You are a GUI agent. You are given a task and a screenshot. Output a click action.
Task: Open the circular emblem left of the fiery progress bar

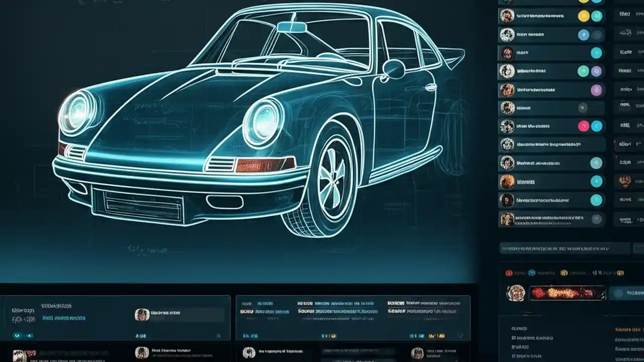tap(517, 293)
